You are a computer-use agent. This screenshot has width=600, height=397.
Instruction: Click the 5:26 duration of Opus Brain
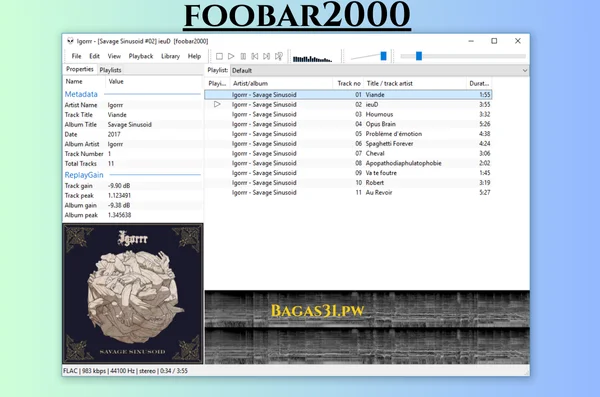[x=485, y=124]
